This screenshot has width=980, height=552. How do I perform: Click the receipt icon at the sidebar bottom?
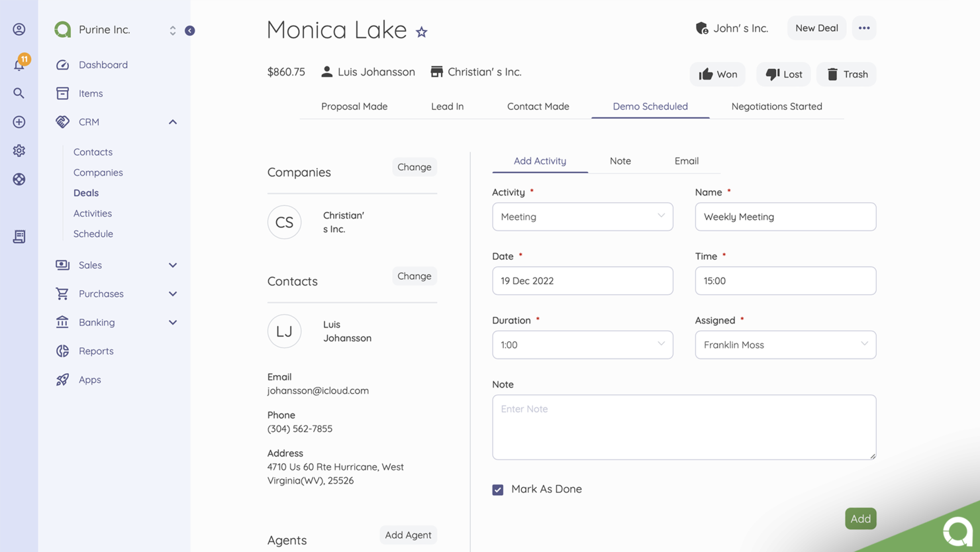click(x=19, y=236)
